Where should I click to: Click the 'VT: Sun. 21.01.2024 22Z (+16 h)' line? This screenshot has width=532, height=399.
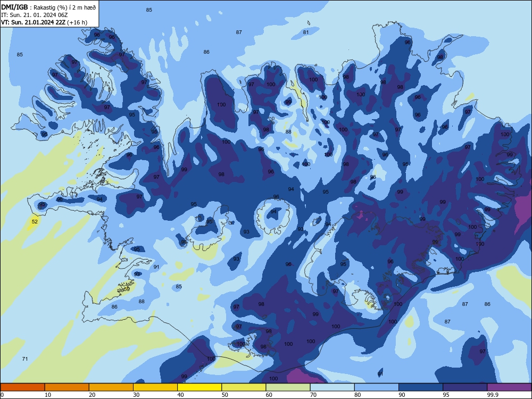pyautogui.click(x=44, y=22)
